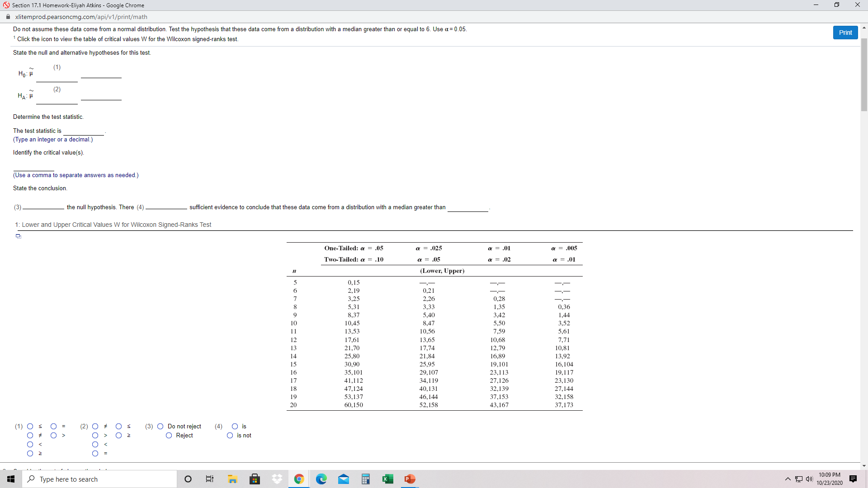
Task: Click the Task View taskbar icon
Action: click(x=210, y=479)
